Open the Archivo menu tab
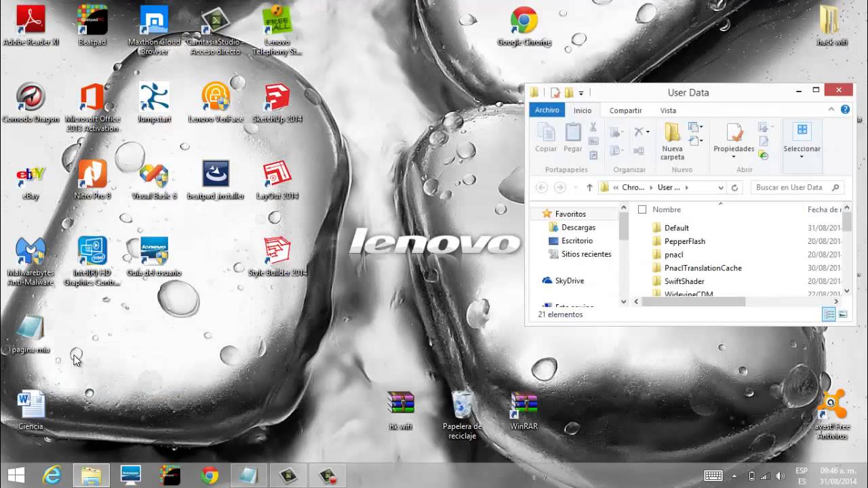This screenshot has width=868, height=488. (547, 110)
